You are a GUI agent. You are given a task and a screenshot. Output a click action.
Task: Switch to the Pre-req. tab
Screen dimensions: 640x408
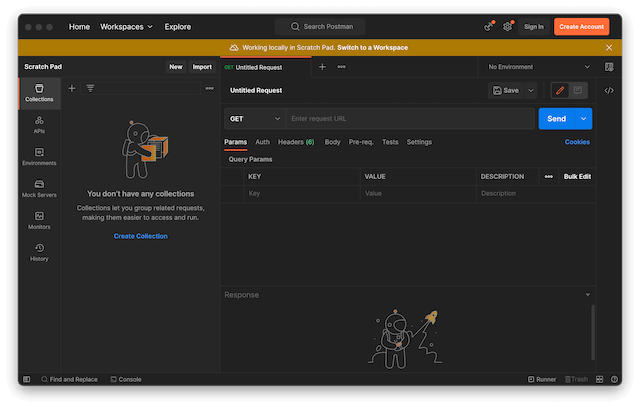point(361,142)
